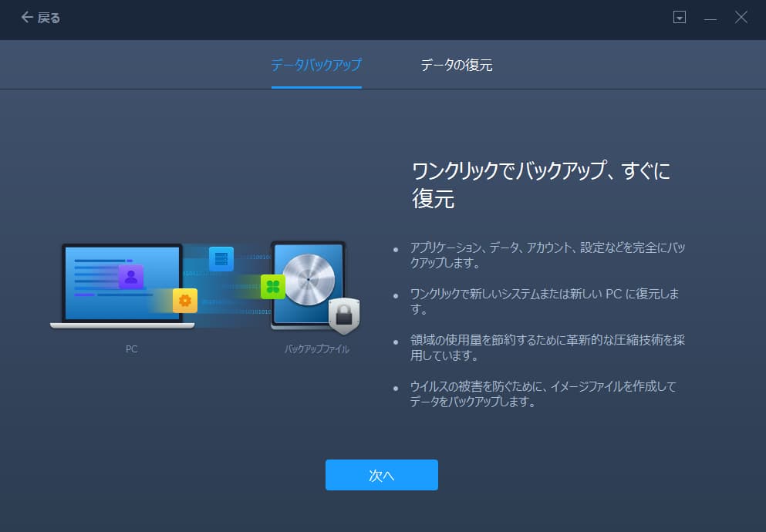
Task: Open the データの復元 tab
Action: coord(456,65)
